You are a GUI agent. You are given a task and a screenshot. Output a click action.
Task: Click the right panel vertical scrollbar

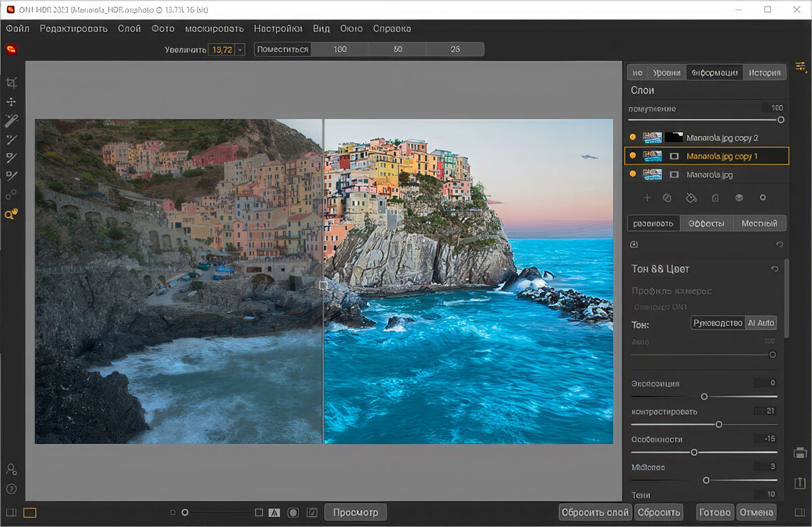click(786, 298)
